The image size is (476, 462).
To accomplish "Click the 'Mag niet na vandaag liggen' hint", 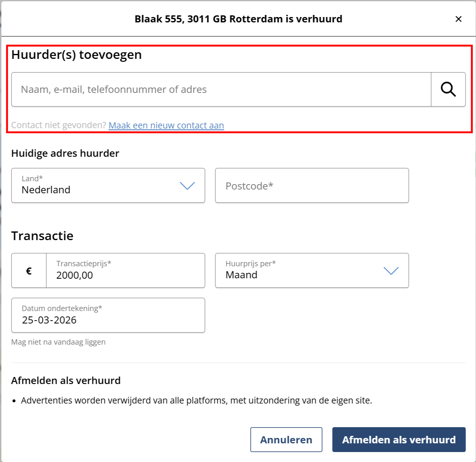I will click(58, 342).
